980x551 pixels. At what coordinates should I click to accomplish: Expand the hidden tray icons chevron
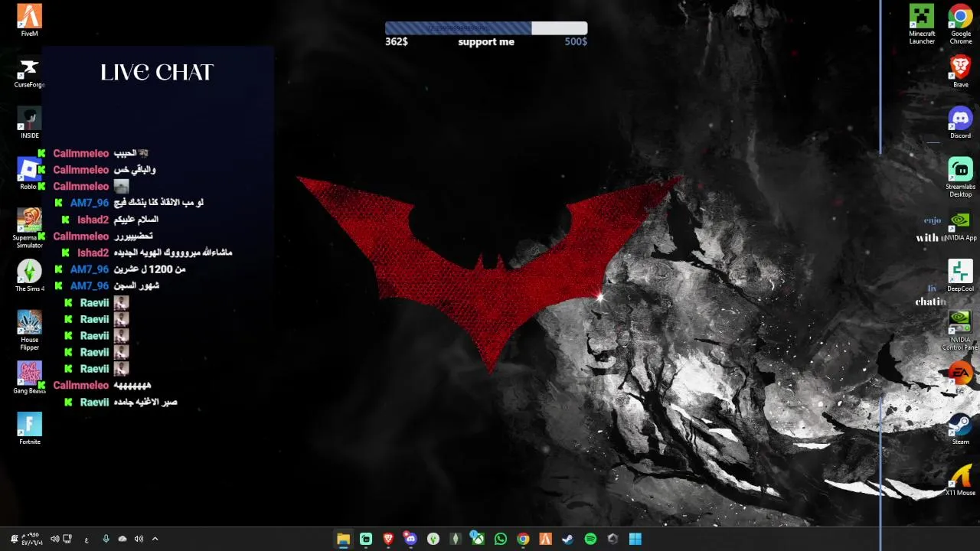(x=155, y=539)
